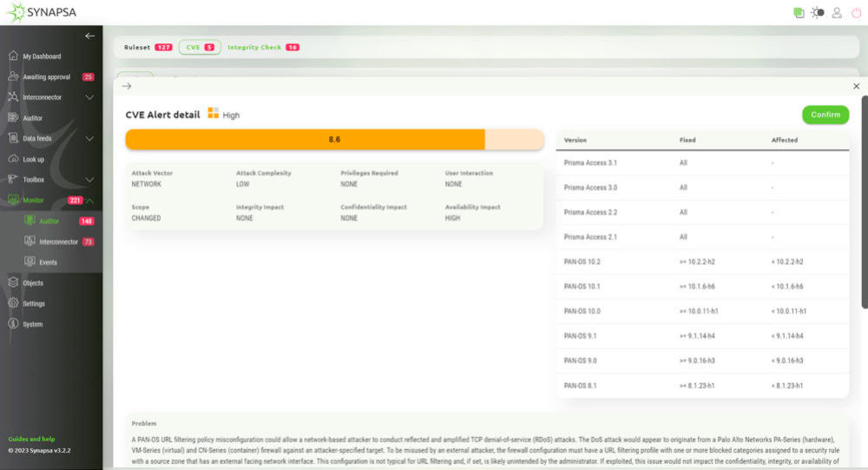Click the Problem section heading
This screenshot has width=868, height=470.
[x=144, y=423]
